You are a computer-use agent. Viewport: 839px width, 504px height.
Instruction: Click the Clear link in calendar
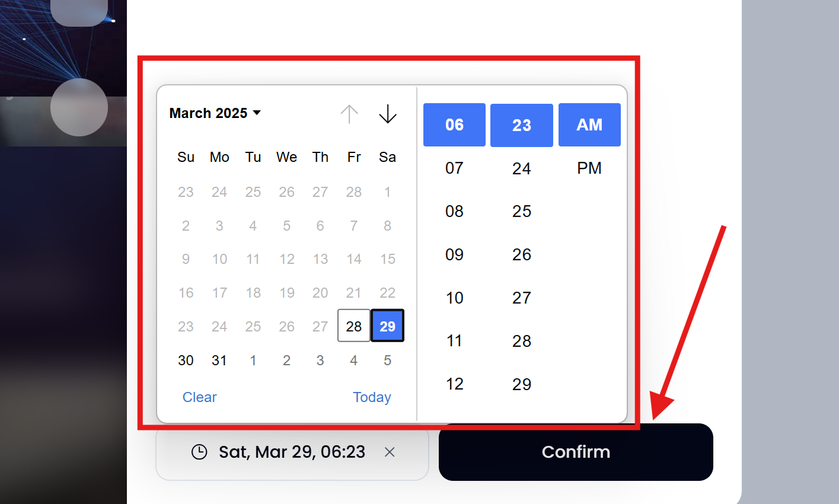click(200, 397)
